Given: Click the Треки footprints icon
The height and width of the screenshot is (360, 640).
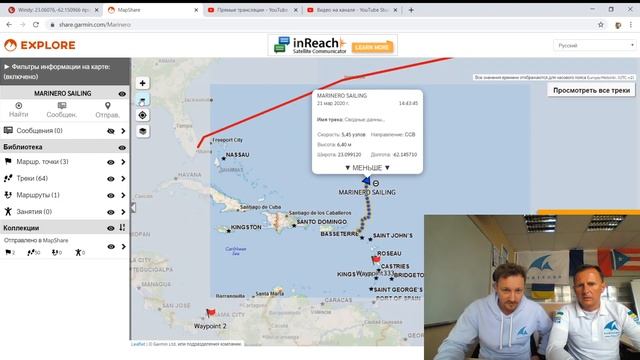Looking at the screenshot, I should click(x=8, y=178).
